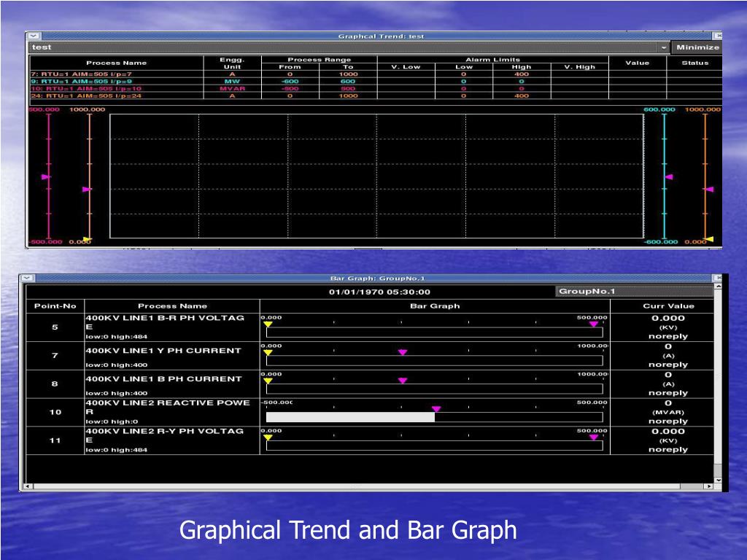
Task: Click yellow low-limit marker on point 5 bar
Action: tap(268, 324)
